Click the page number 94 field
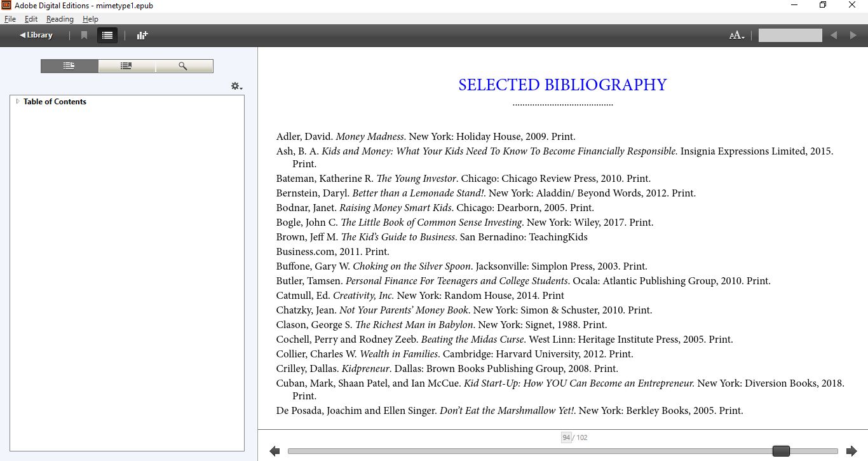 click(x=566, y=437)
